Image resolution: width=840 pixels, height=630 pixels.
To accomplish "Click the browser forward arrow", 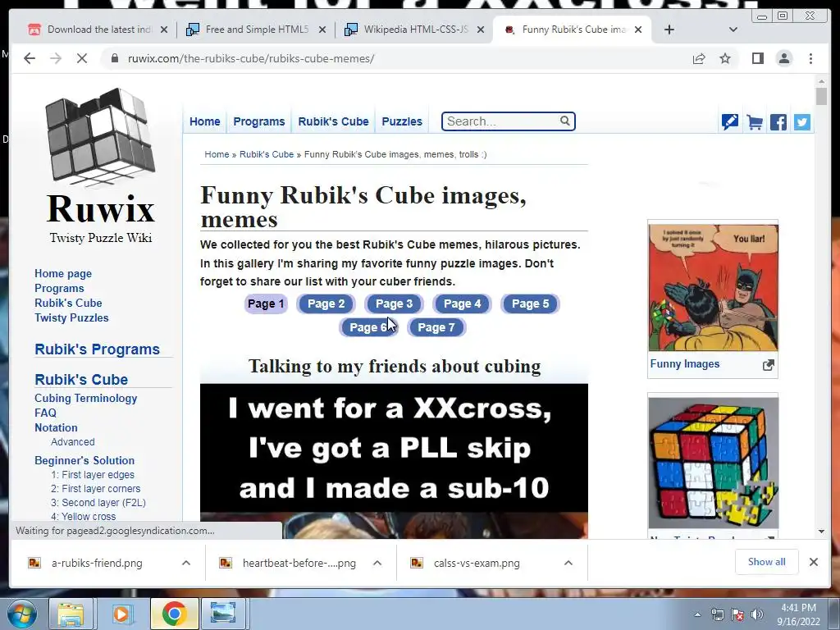I will [x=56, y=58].
